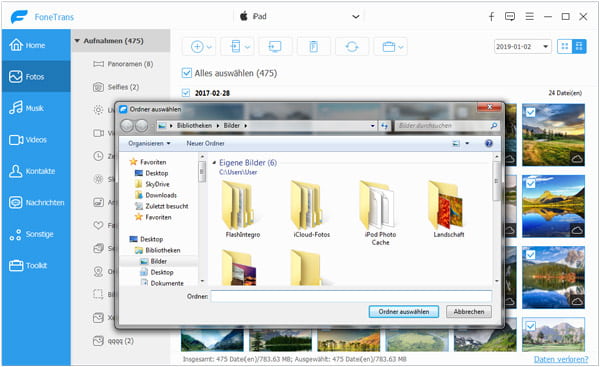Open the add button dropdown arrow
Viewport: 600px width, 367px height.
click(x=209, y=47)
